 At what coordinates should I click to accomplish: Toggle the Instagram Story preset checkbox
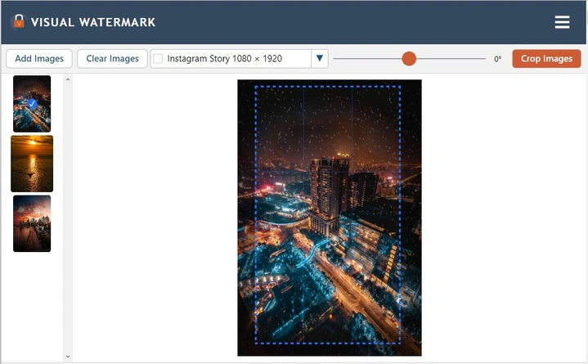[x=159, y=59]
